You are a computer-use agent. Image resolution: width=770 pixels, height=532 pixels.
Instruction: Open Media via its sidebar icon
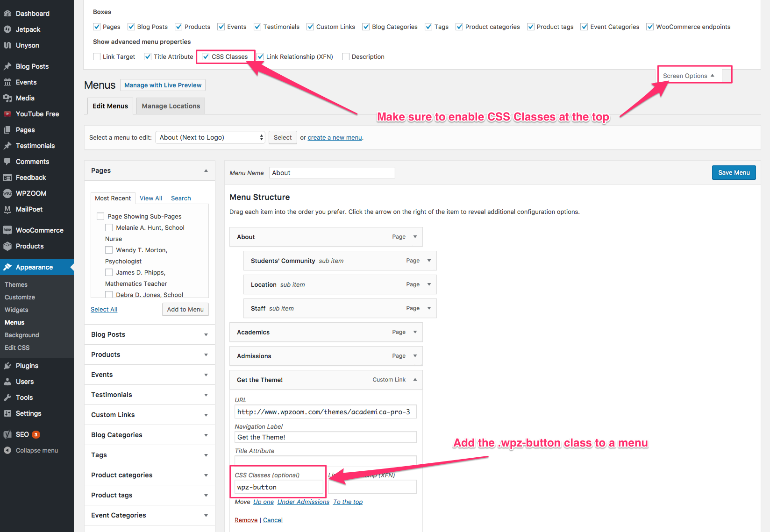7,98
